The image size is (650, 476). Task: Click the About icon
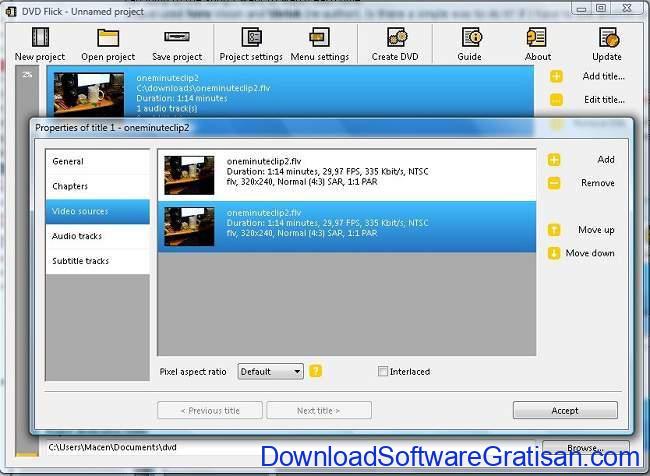click(536, 37)
